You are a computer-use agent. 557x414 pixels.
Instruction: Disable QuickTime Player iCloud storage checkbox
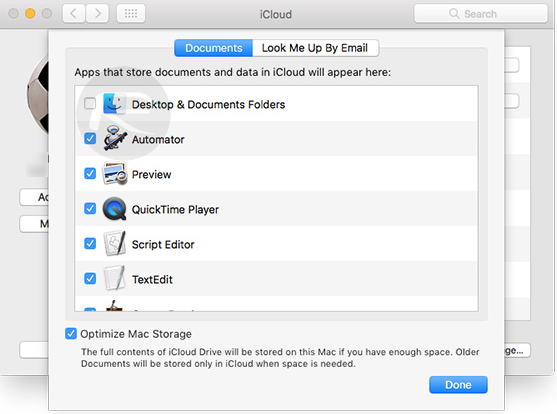pyautogui.click(x=90, y=208)
